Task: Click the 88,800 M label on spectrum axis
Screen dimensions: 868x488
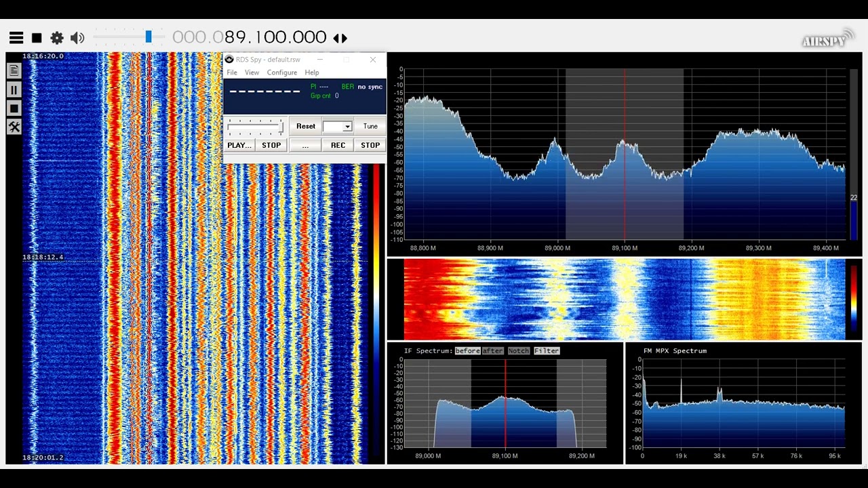Action: (423, 248)
